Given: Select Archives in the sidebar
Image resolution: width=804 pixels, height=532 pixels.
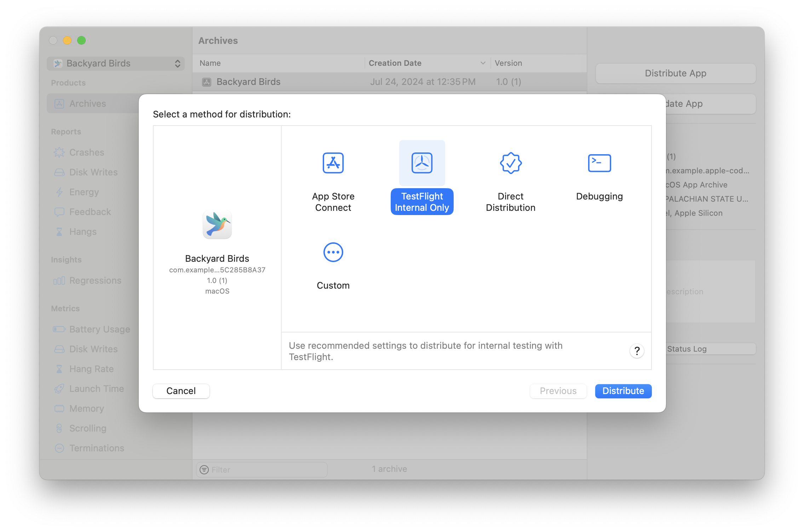Looking at the screenshot, I should 93,104.
